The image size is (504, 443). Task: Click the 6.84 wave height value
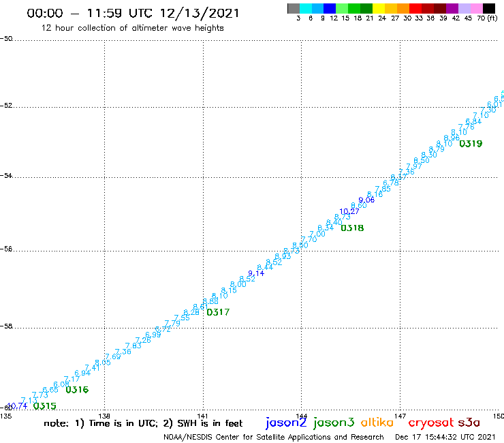tap(473, 121)
